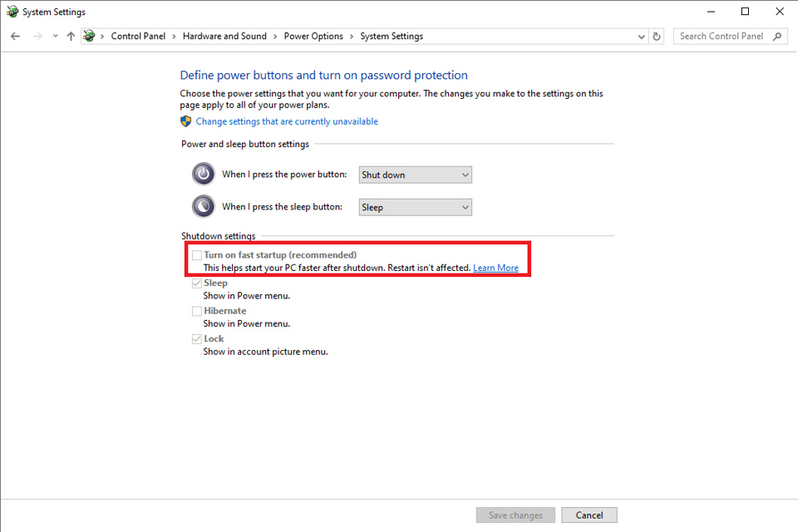Open the power button action dropdown
This screenshot has height=532, width=798.
tap(416, 175)
